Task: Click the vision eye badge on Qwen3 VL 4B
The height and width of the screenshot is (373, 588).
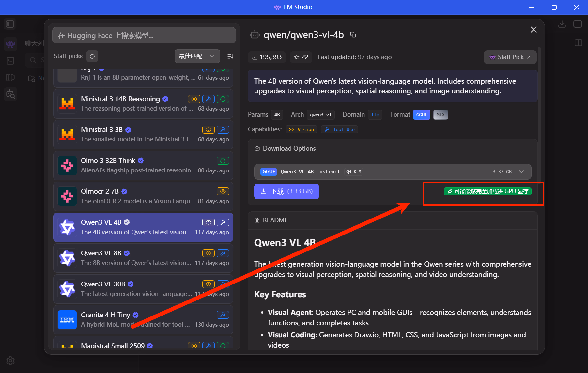Action: [x=209, y=222]
